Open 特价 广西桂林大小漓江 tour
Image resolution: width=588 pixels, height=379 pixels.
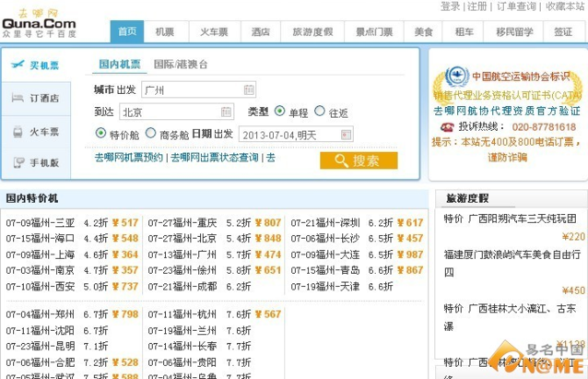[510, 317]
